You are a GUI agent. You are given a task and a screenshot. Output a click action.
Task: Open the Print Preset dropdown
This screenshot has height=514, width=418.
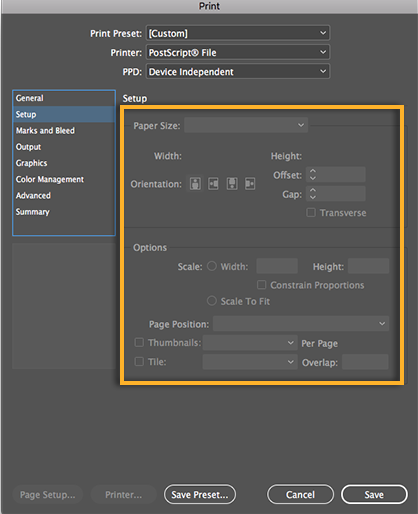coord(238,33)
